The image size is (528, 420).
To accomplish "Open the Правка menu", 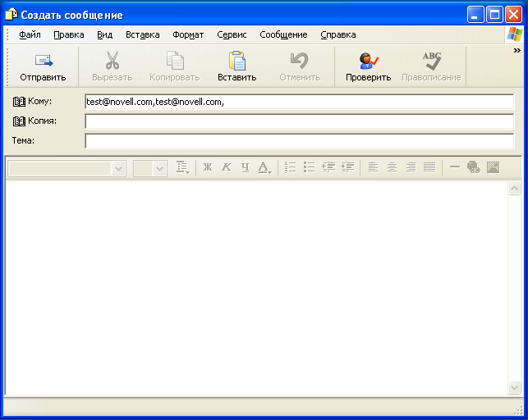I will (x=69, y=34).
